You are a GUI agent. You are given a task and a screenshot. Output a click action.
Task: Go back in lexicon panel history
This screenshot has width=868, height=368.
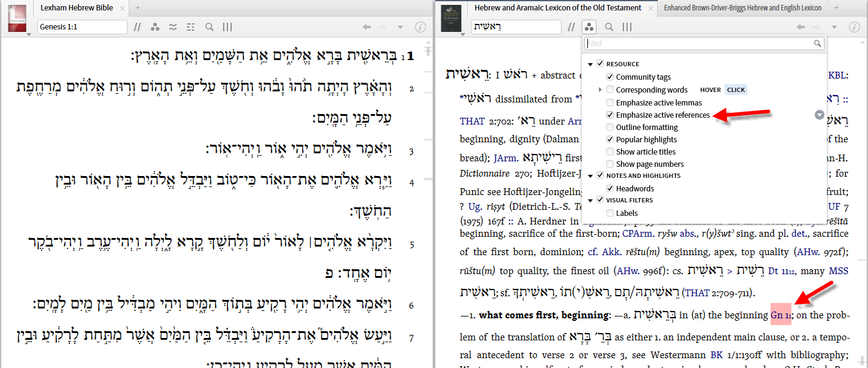tap(801, 27)
